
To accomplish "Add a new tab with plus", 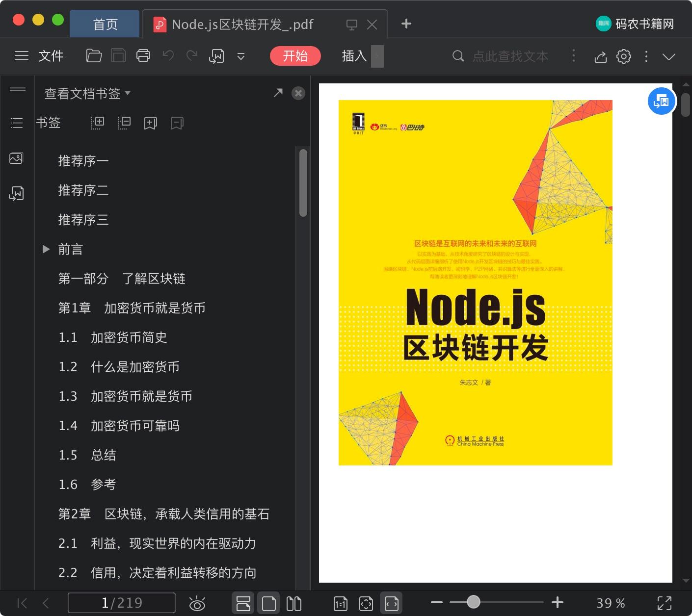I will (x=406, y=24).
